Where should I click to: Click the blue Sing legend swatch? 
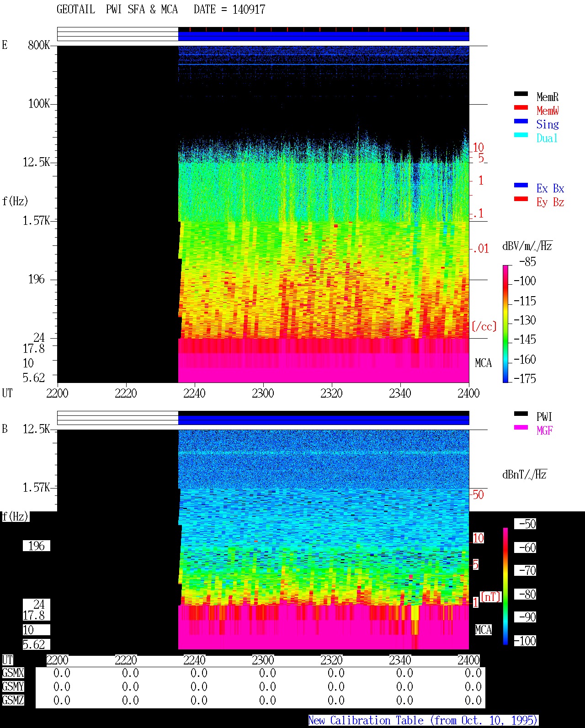[521, 121]
